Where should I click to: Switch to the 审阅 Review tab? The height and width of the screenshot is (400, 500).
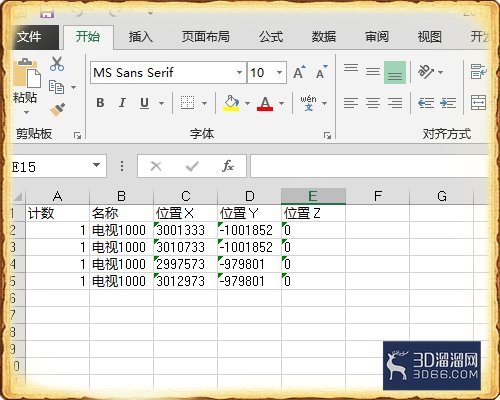(377, 37)
